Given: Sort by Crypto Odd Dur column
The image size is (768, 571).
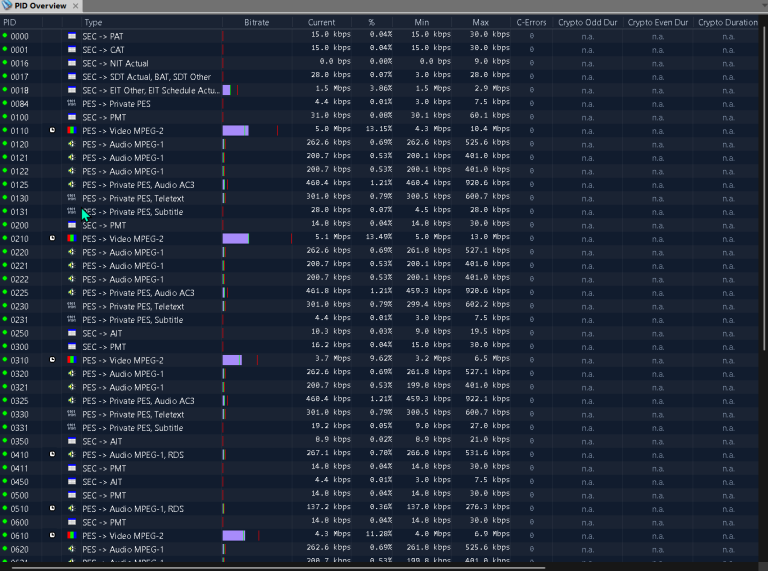Looking at the screenshot, I should click(588, 23).
